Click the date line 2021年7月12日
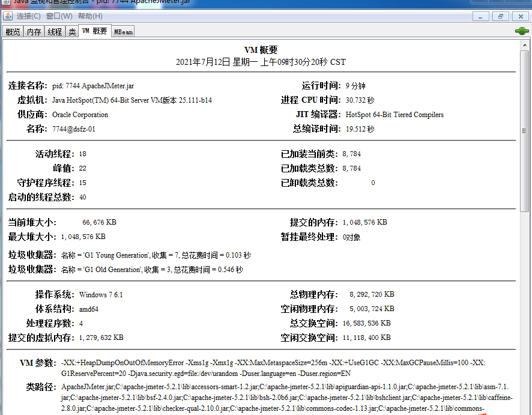This screenshot has height=415, width=532. tap(261, 62)
